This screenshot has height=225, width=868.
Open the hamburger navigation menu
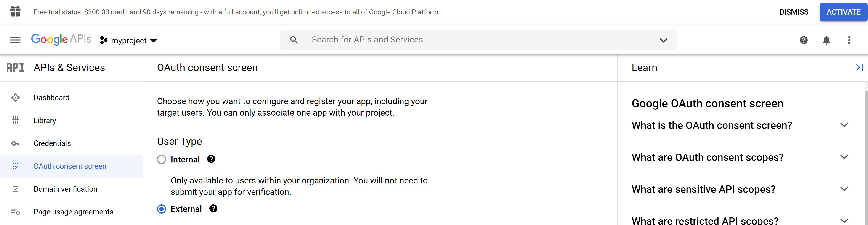15,40
